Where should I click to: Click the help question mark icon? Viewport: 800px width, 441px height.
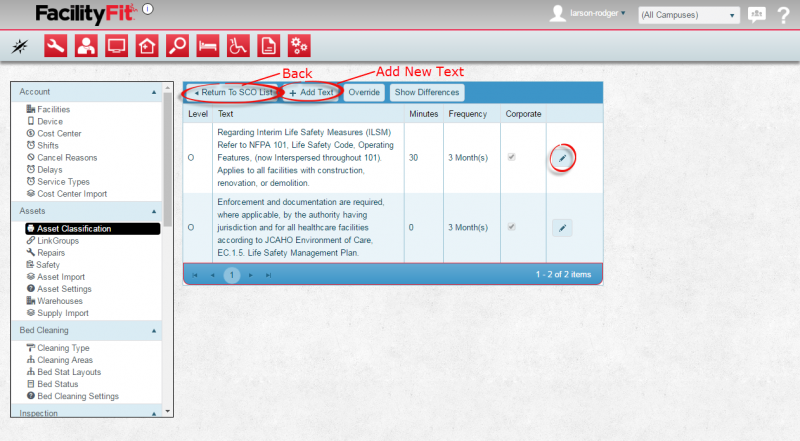click(783, 15)
